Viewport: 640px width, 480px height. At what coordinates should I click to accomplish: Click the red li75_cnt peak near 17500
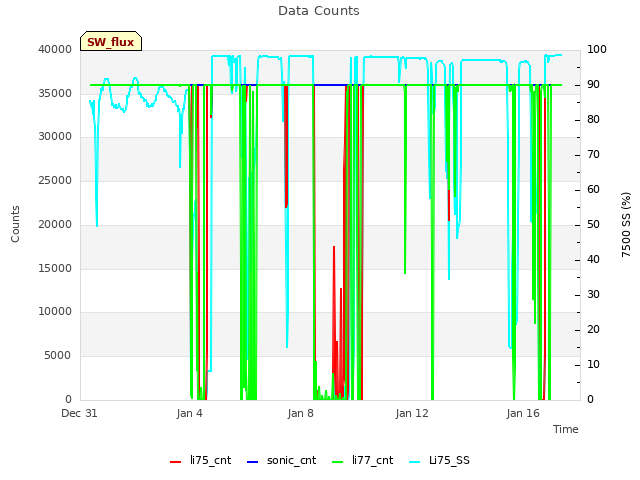click(334, 247)
